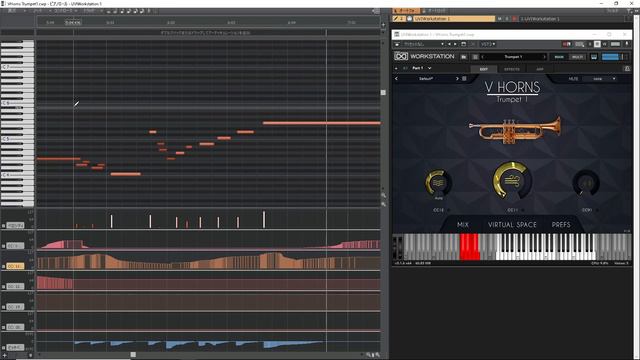
Task: Toggle the fifth CC lane checkbox
Action: point(4,327)
